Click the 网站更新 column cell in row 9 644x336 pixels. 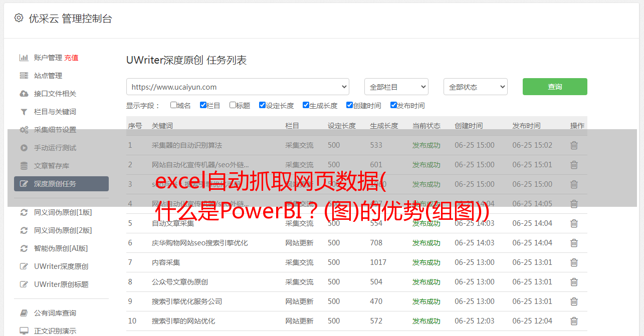[299, 301]
